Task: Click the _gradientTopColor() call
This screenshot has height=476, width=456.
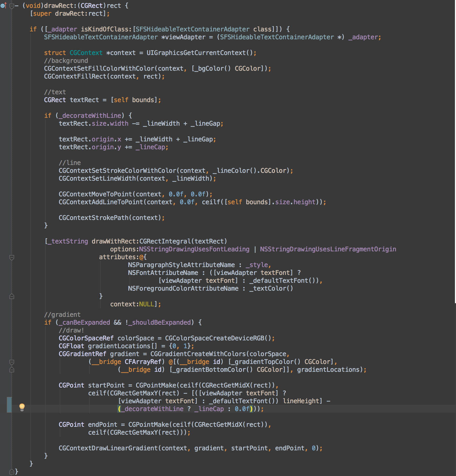Action: pyautogui.click(x=266, y=362)
